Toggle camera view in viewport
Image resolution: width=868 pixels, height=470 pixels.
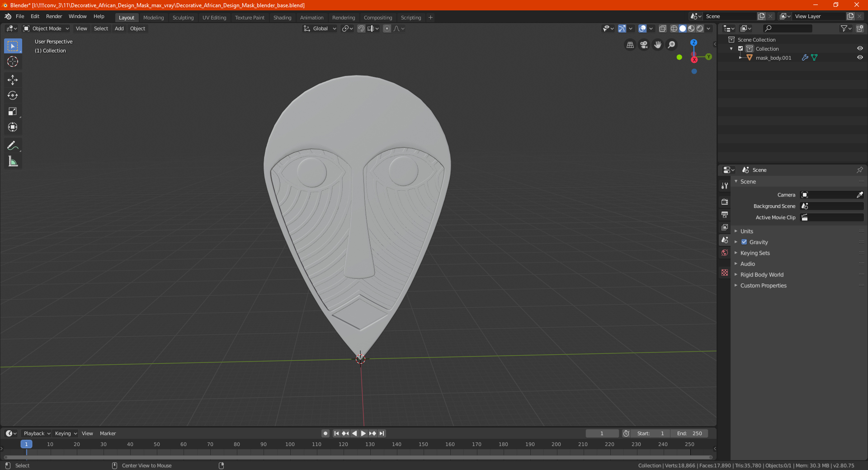click(644, 45)
